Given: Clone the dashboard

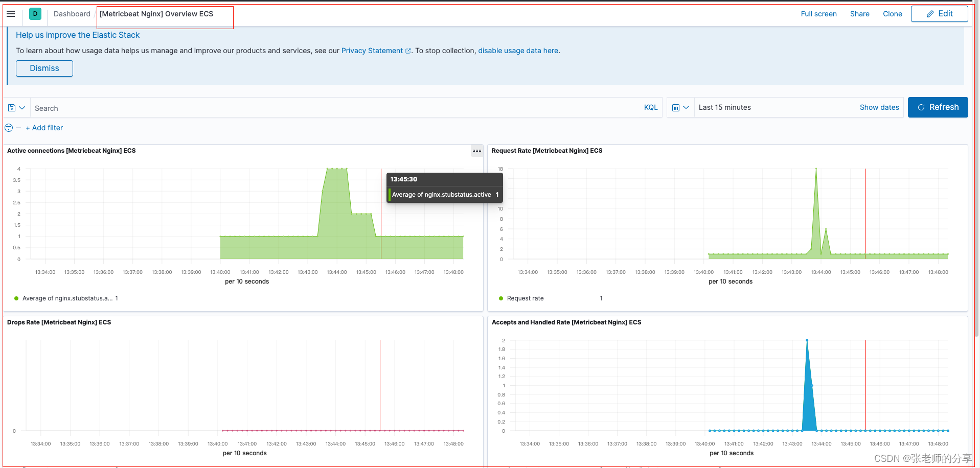Looking at the screenshot, I should [892, 14].
